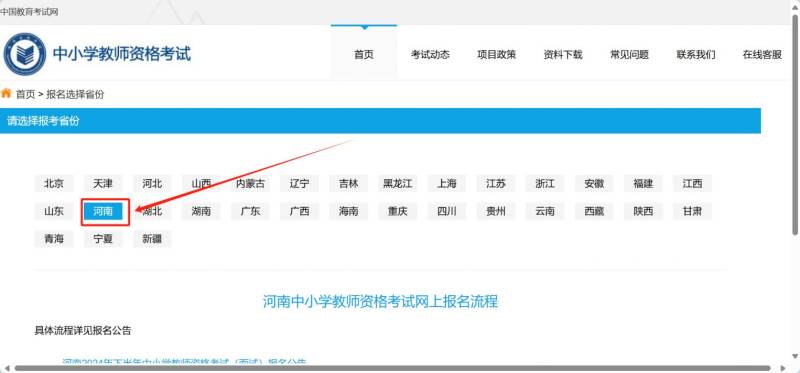Open the 首页 navigation tab
The width and height of the screenshot is (800, 373).
pyautogui.click(x=364, y=55)
